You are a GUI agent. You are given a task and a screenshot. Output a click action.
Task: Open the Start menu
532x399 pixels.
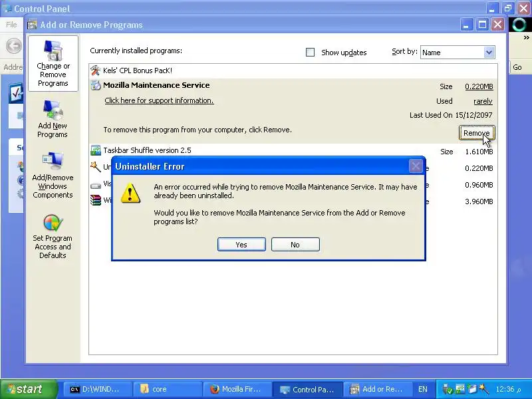pyautogui.click(x=29, y=389)
